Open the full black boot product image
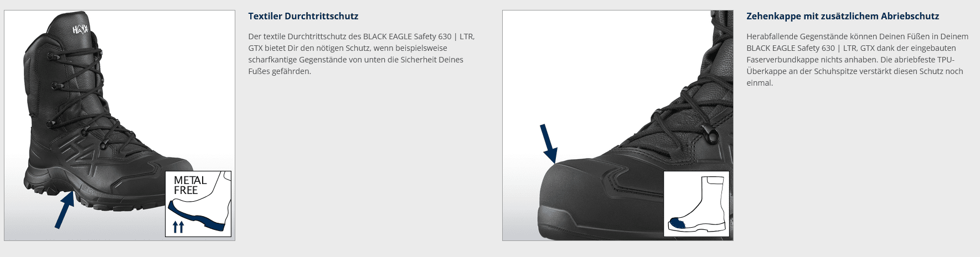Screen dimensions: 980x257 pyautogui.click(x=120, y=125)
